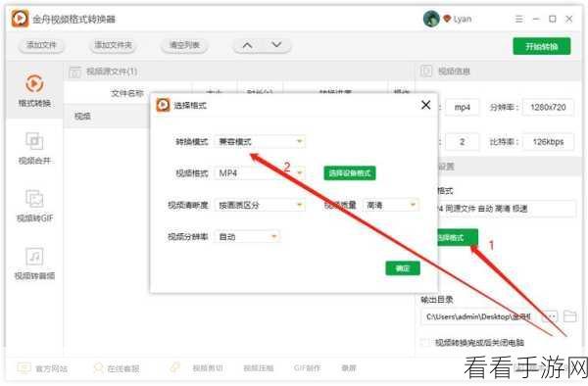
Task: Click the 官方网站 monitor icon
Action: [x=24, y=368]
